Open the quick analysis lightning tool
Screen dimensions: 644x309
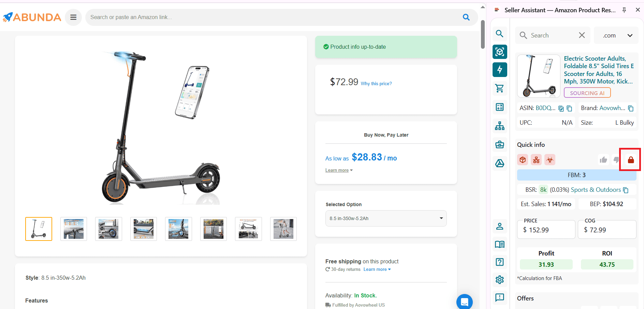(x=499, y=69)
